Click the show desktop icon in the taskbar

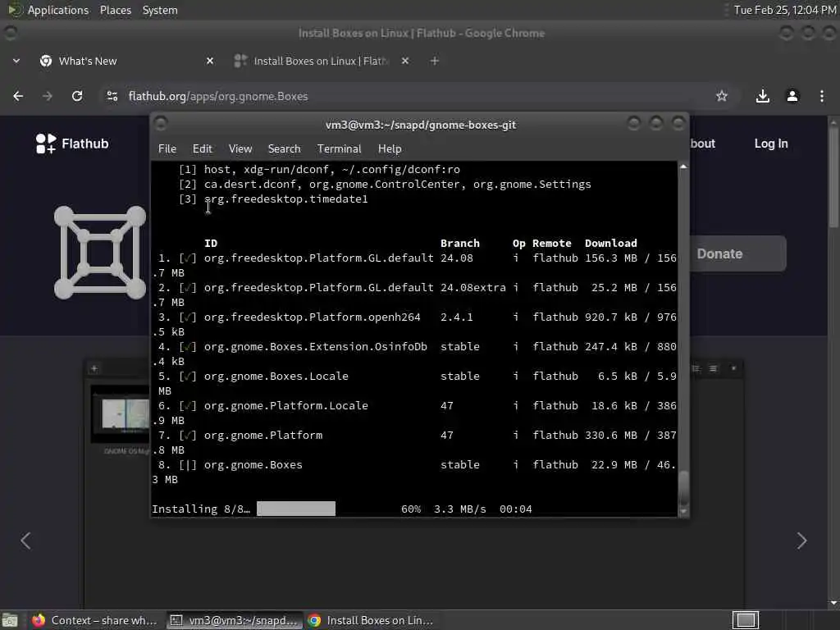10,620
